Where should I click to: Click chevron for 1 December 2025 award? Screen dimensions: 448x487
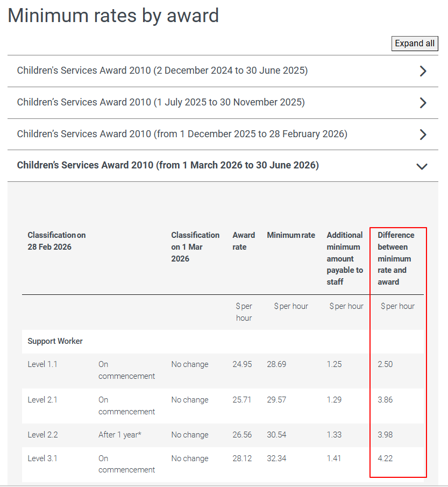(423, 135)
